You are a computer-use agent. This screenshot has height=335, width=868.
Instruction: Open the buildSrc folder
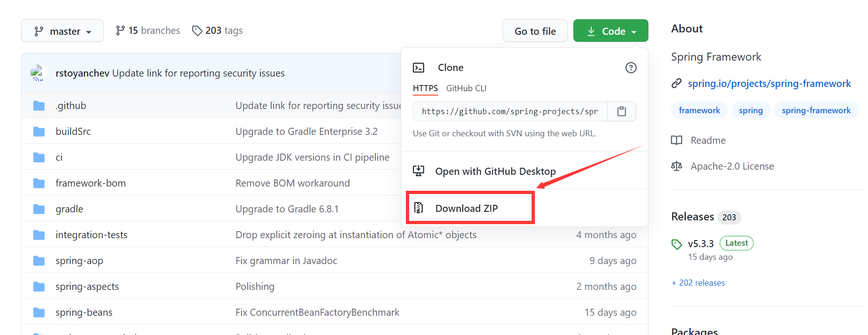[73, 132]
